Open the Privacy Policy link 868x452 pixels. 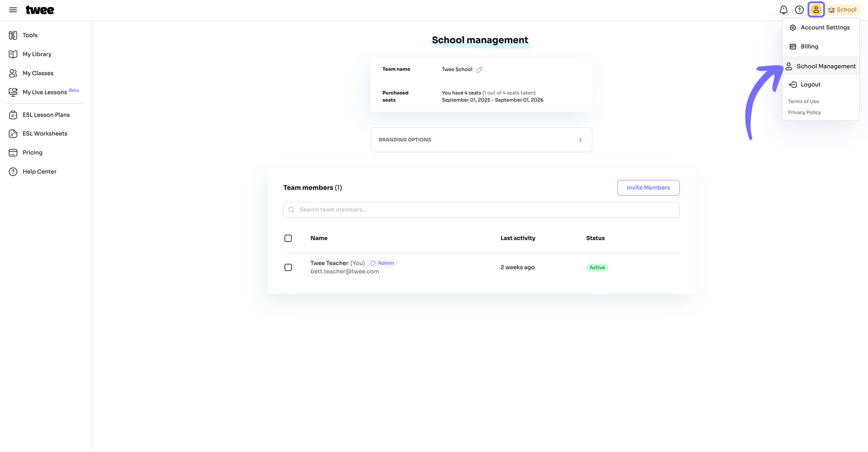(x=804, y=112)
